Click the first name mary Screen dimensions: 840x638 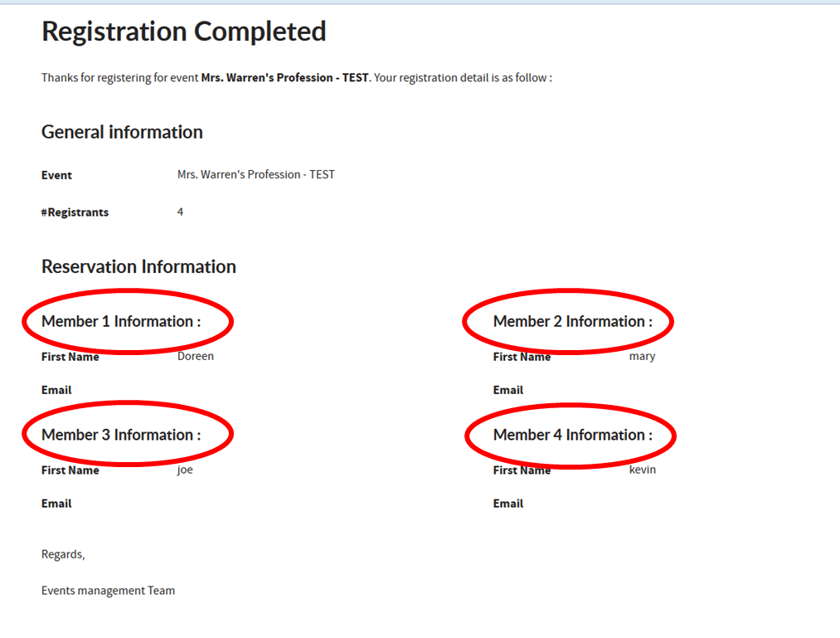click(x=642, y=356)
